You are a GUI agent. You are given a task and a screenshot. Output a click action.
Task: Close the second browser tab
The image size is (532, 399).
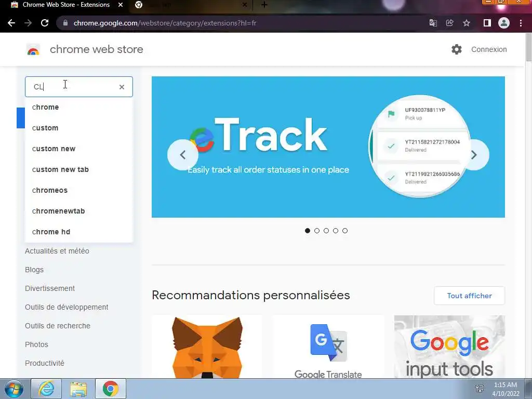244,5
